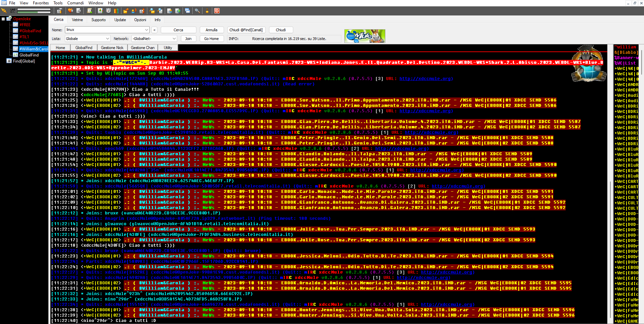Click in the Nome search input field
Image resolution: width=644 pixels, height=324 pixels.
[x=105, y=30]
